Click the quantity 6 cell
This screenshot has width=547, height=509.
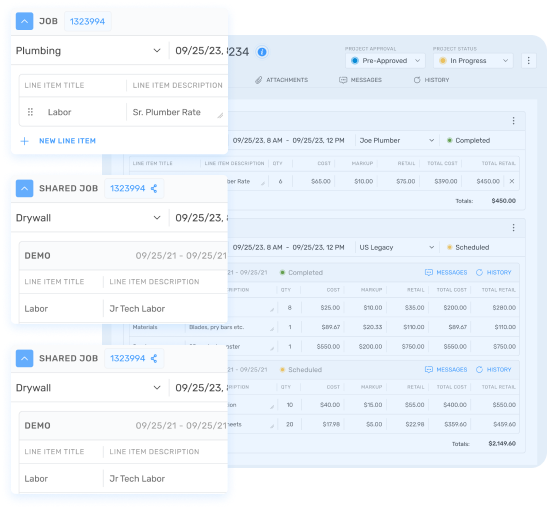point(280,181)
